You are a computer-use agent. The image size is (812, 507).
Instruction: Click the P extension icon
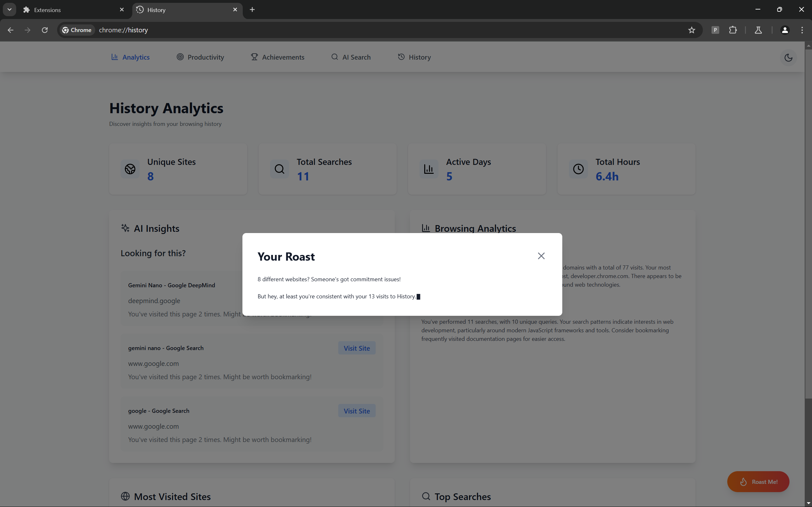(x=715, y=30)
